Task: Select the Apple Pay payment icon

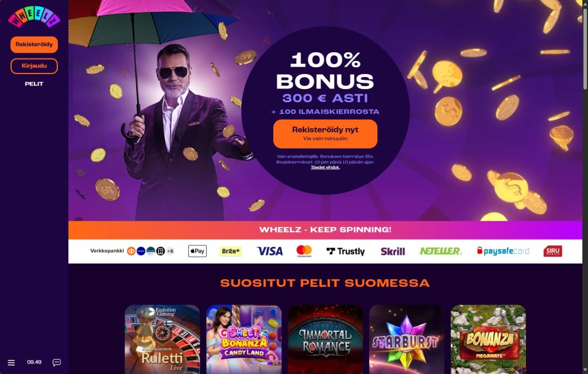Action: click(x=198, y=251)
